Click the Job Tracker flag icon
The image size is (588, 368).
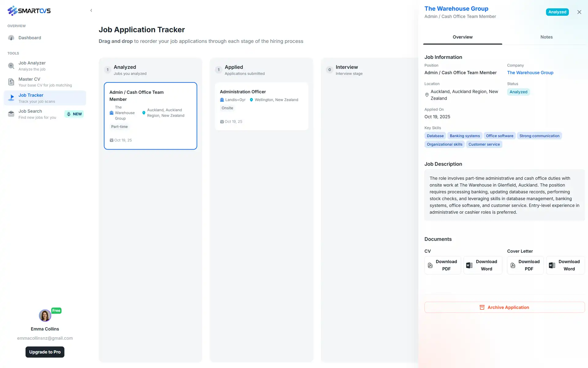(x=11, y=98)
